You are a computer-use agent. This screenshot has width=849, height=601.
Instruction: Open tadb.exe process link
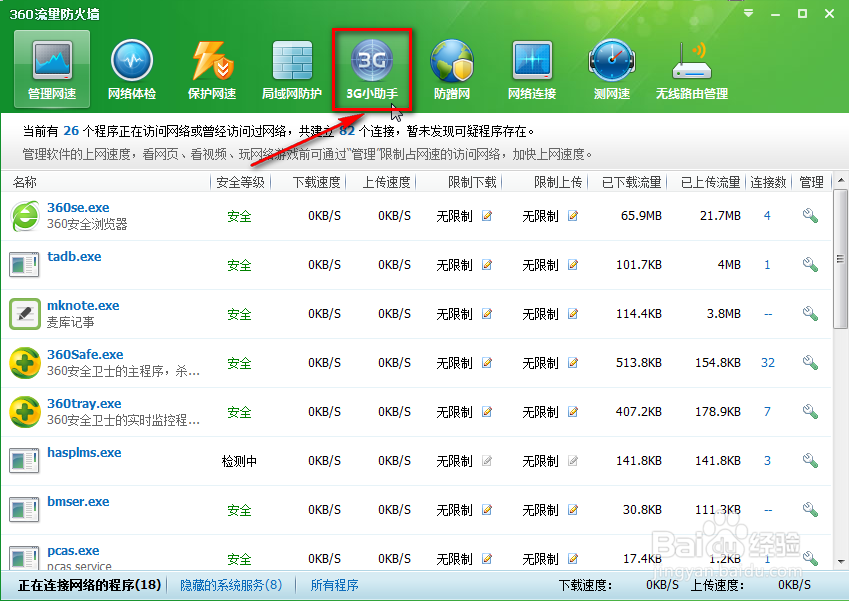pos(74,256)
